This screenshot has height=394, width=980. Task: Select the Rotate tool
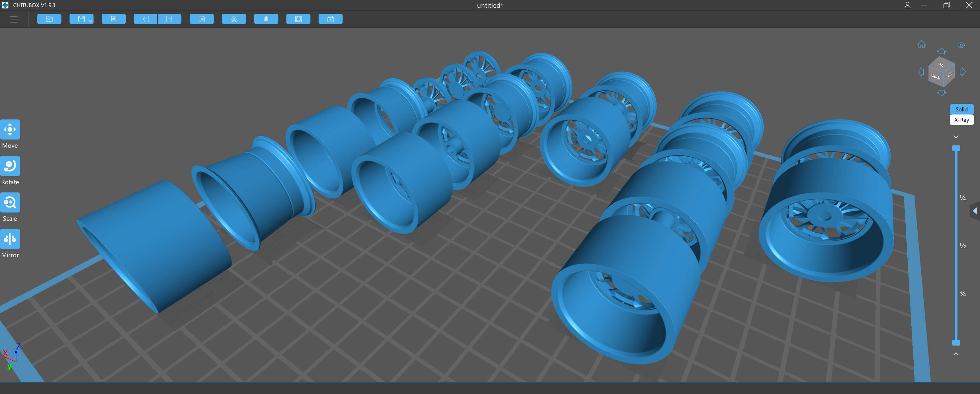pos(10,166)
